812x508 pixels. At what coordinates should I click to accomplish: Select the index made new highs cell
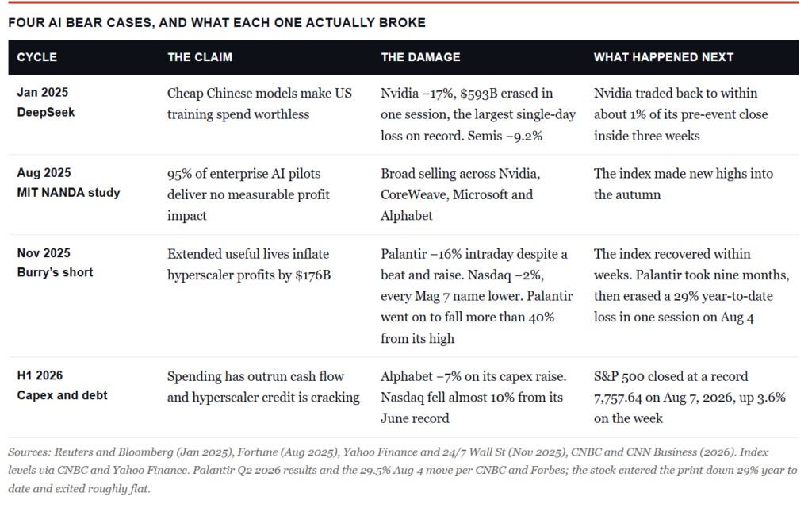(683, 184)
